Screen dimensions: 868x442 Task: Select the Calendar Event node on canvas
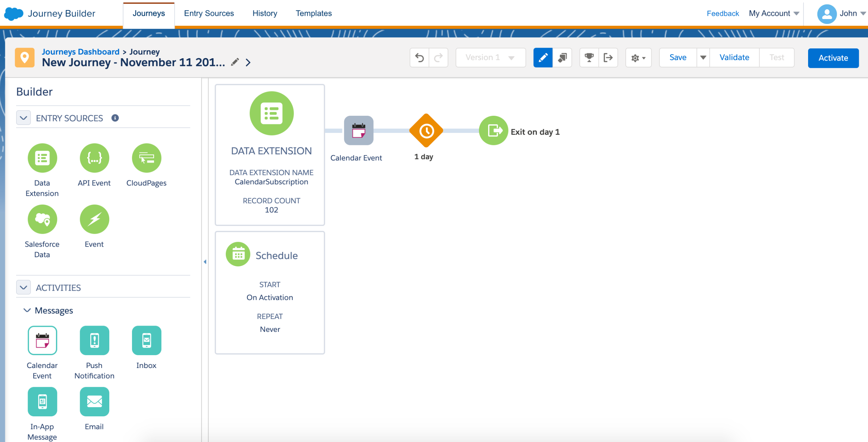pyautogui.click(x=358, y=131)
